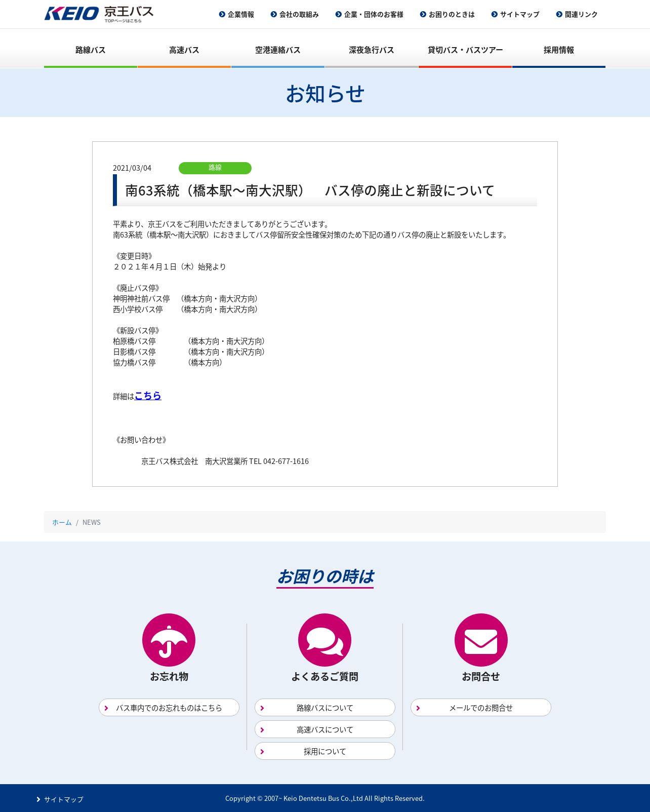Open 空港連絡バス navigation tab
650x812 pixels.
click(278, 50)
